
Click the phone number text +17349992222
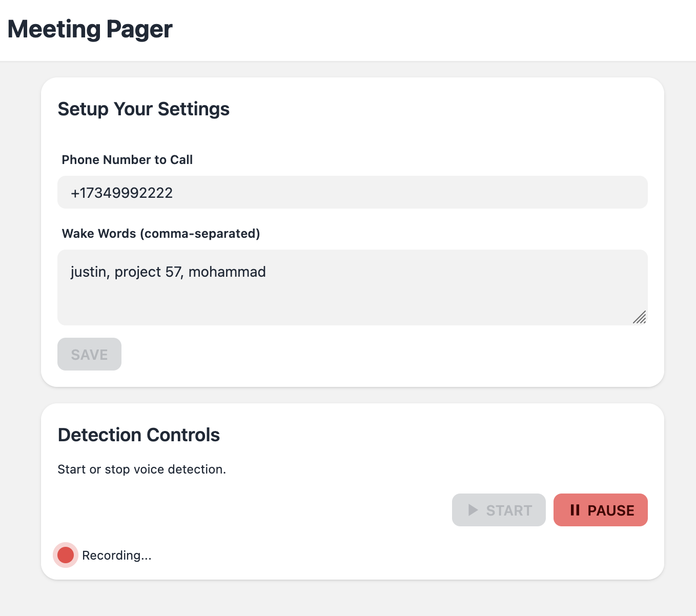pos(122,193)
